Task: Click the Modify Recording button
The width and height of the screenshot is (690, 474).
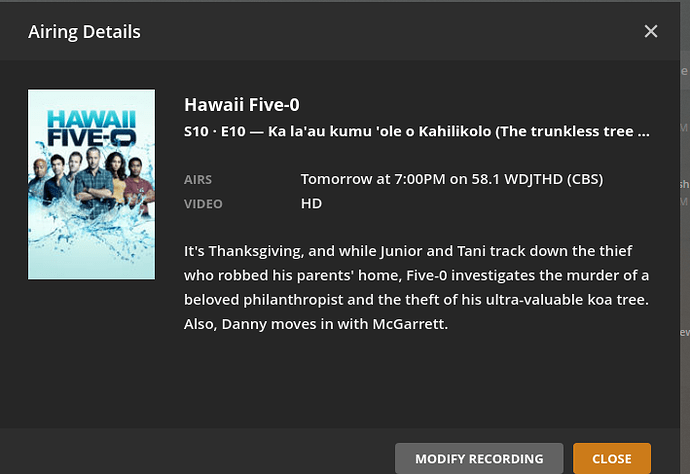Action: point(479,458)
